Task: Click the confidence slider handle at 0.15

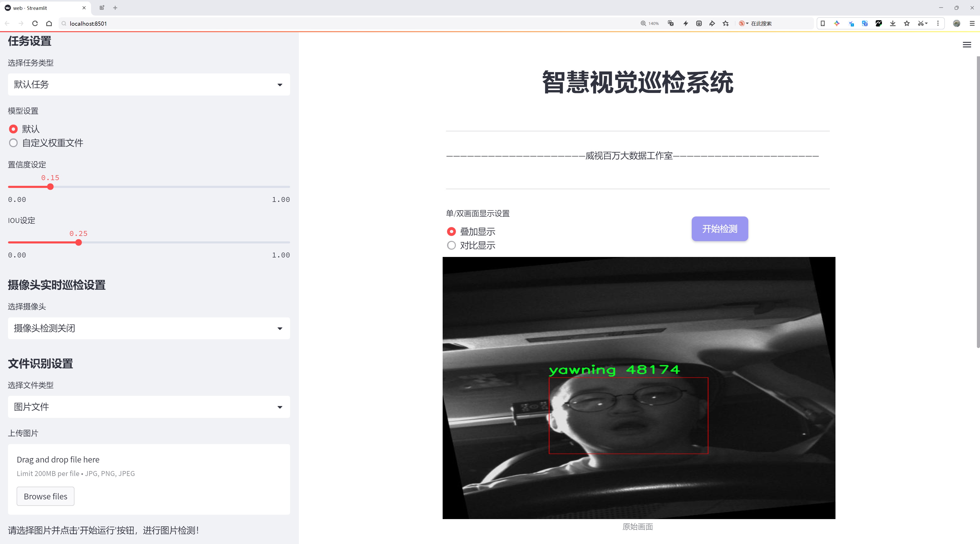Action: [x=50, y=187]
